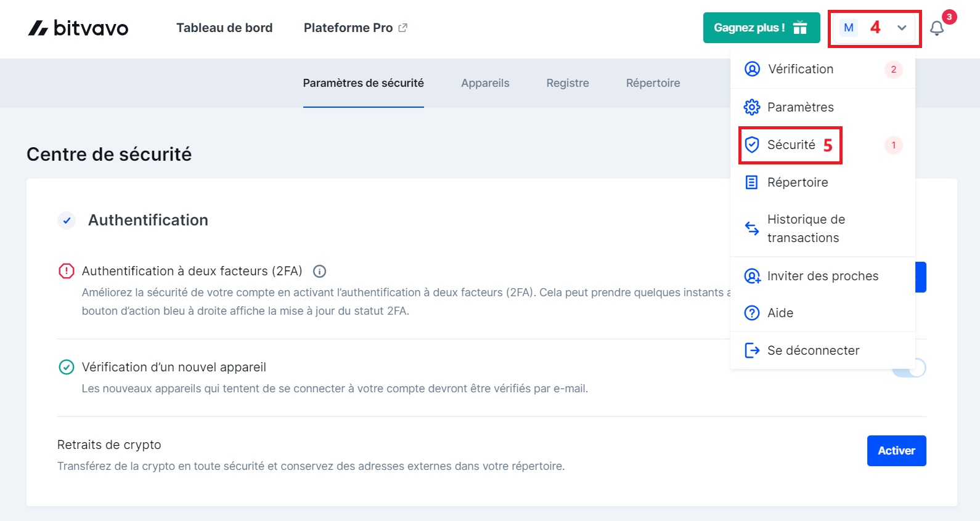This screenshot has height=521, width=980.
Task: Click the Bitvavo logo
Action: click(x=78, y=28)
